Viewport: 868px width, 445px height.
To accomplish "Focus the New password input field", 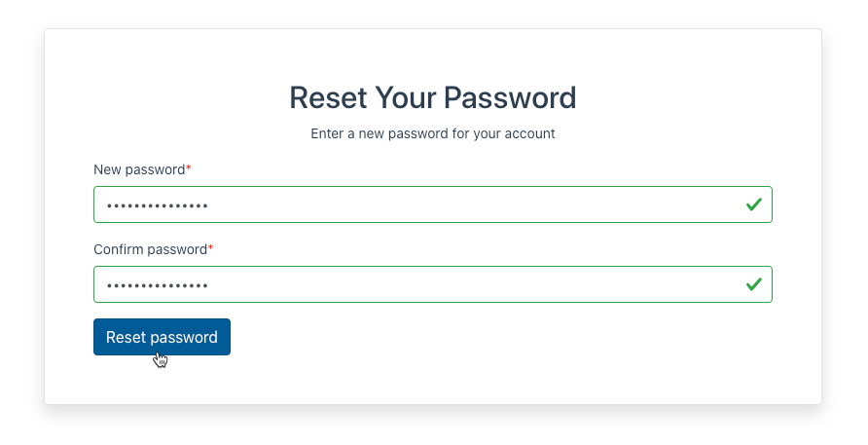I will point(433,204).
